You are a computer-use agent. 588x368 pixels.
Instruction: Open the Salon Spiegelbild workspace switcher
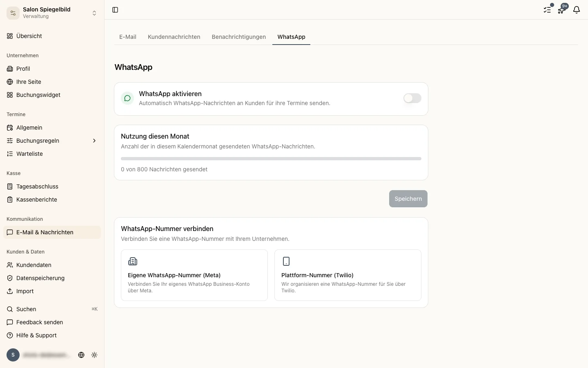(52, 13)
